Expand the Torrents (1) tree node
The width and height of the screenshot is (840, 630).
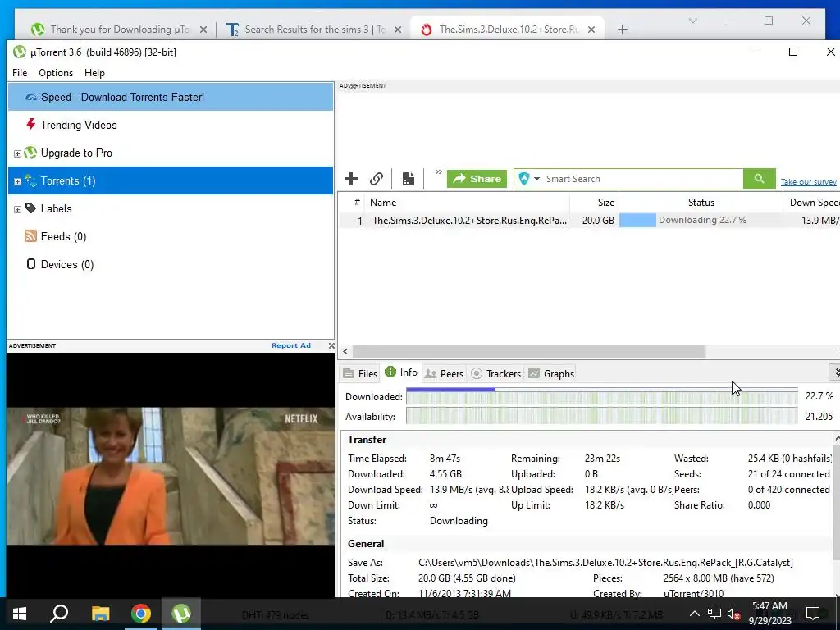pyautogui.click(x=17, y=181)
